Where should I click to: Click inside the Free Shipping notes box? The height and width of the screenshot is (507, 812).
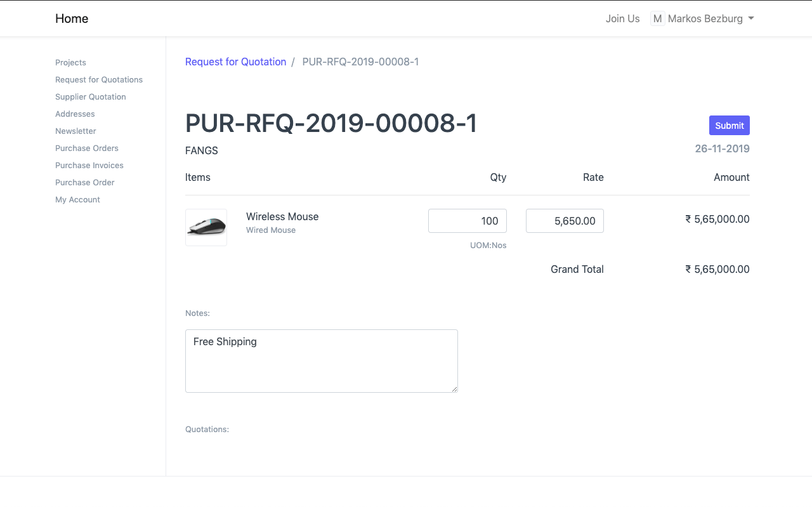321,360
